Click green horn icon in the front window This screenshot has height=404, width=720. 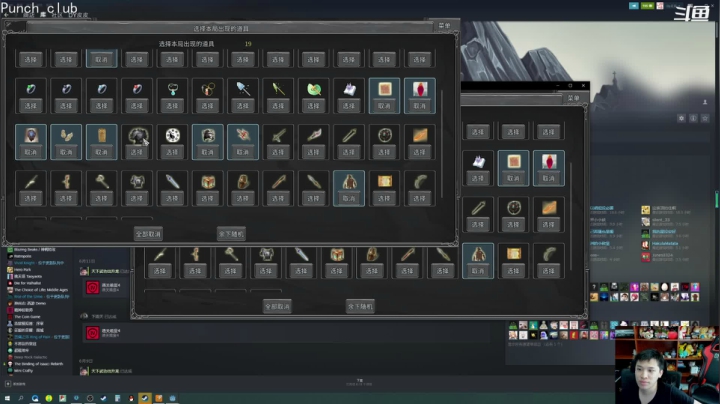click(x=420, y=182)
